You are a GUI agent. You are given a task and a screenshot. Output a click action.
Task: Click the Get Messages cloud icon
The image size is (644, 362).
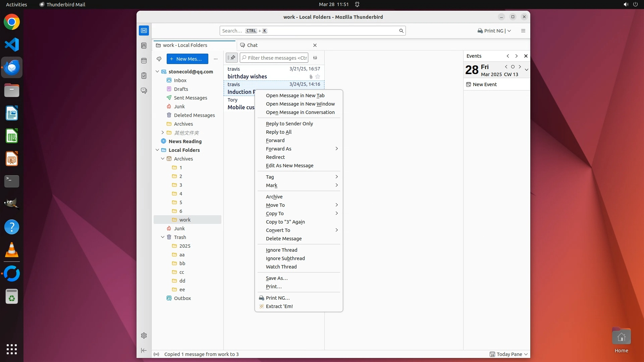159,59
